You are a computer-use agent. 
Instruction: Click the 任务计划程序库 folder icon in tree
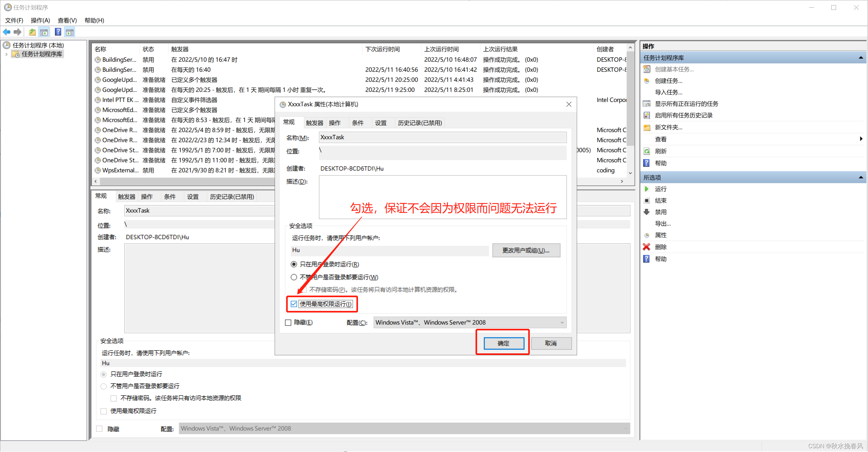16,54
